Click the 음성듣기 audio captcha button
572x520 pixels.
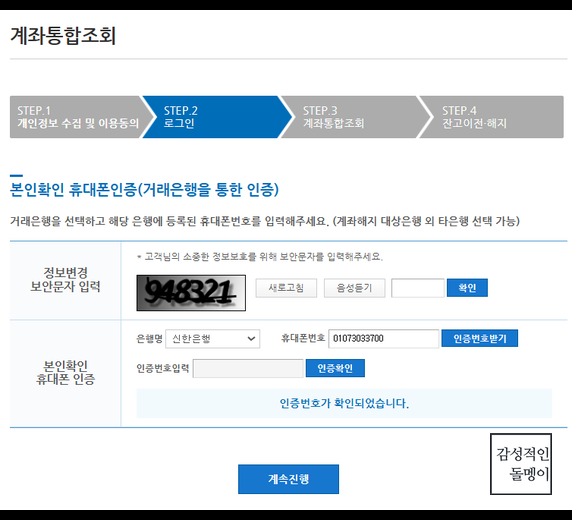pyautogui.click(x=354, y=288)
